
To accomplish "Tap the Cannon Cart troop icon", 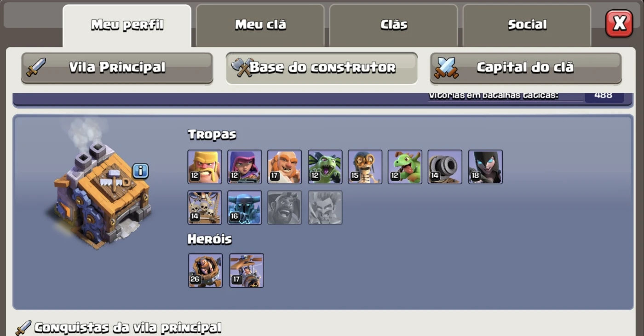I will [x=445, y=167].
